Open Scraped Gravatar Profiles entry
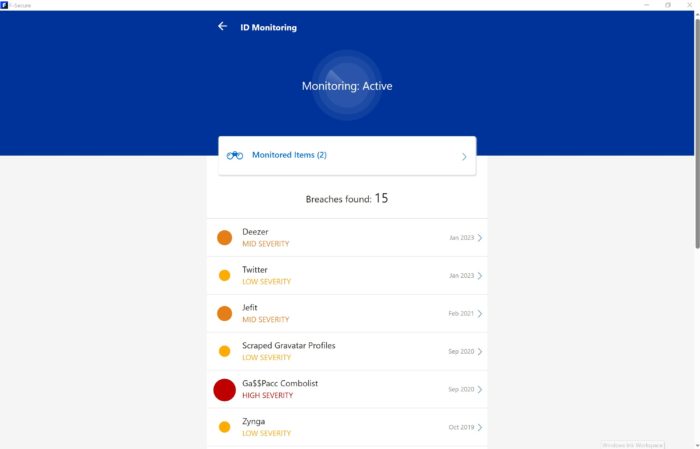The width and height of the screenshot is (700, 449). click(x=347, y=351)
